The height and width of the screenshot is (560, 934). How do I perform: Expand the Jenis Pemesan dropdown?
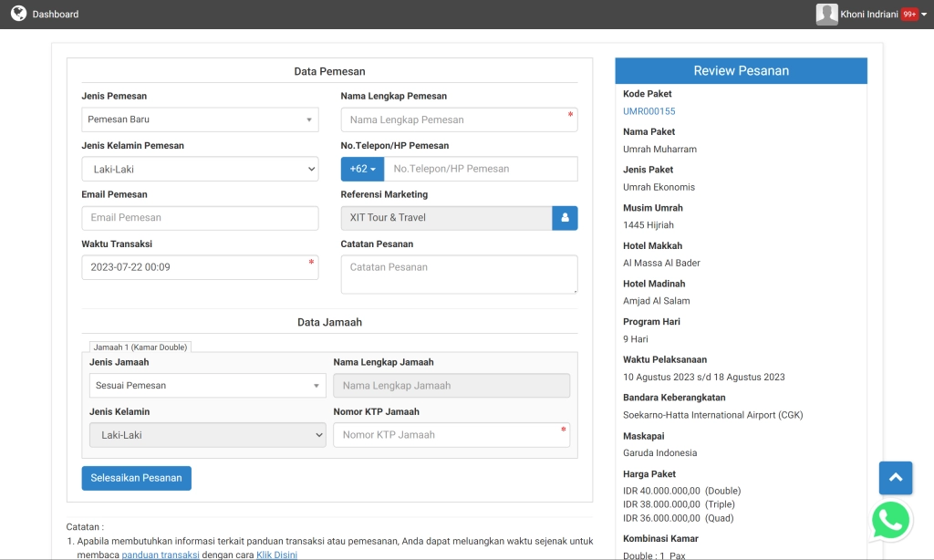pyautogui.click(x=200, y=119)
